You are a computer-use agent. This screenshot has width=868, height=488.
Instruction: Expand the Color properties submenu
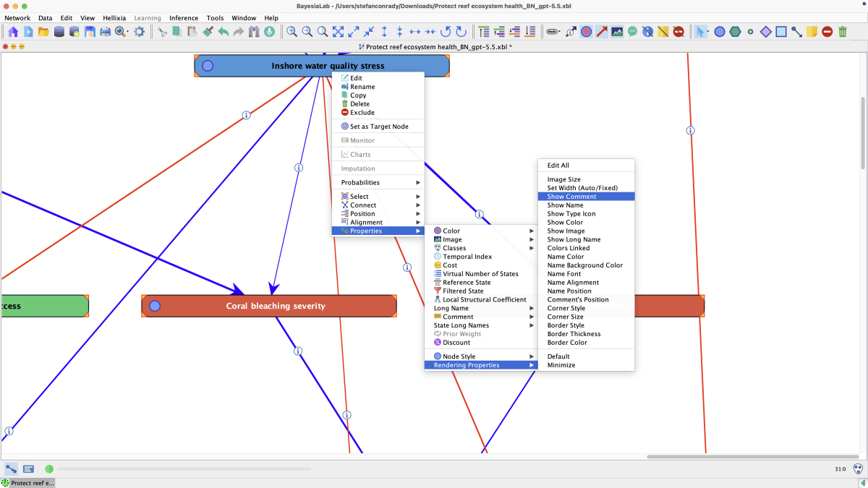pos(481,231)
